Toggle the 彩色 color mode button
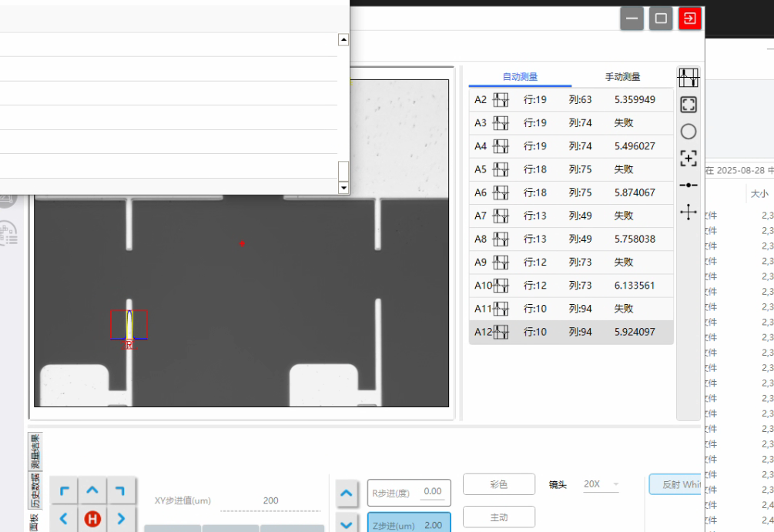The image size is (774, 532). click(x=498, y=484)
